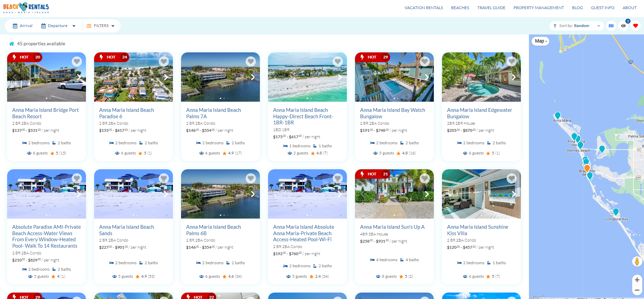The image size is (644, 299).
Task: Zoom out on the map
Action: [637, 290]
